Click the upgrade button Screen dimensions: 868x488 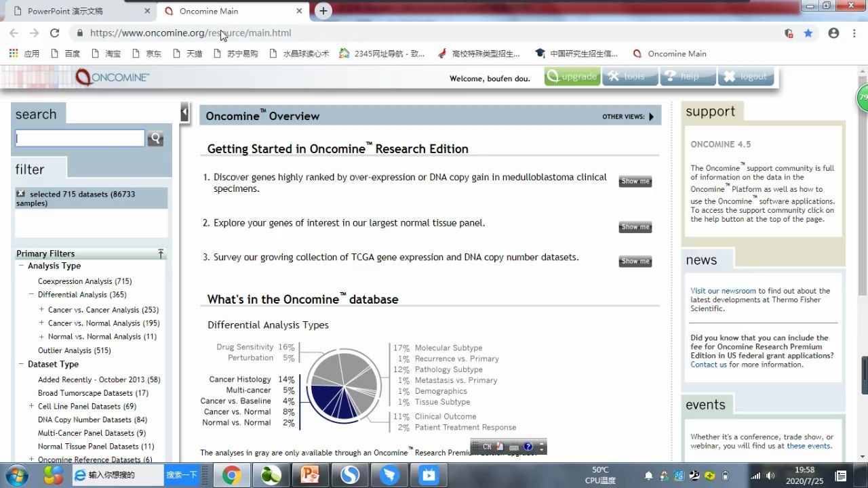[572, 77]
